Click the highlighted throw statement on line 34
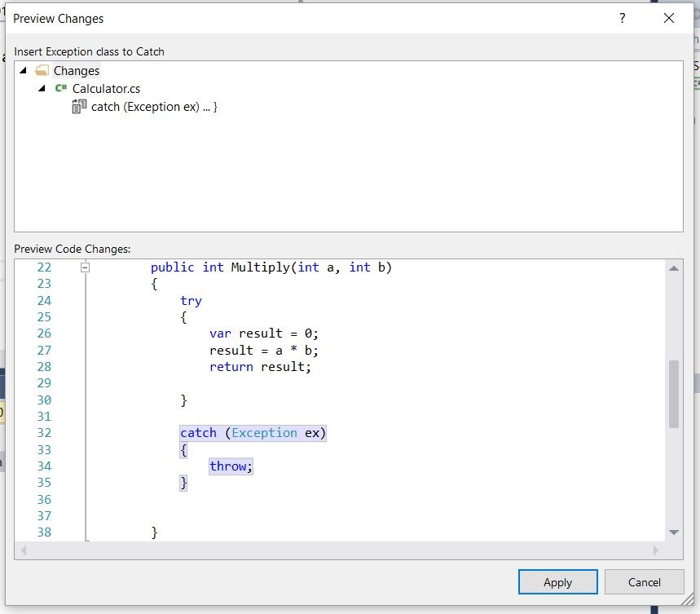 click(x=231, y=466)
